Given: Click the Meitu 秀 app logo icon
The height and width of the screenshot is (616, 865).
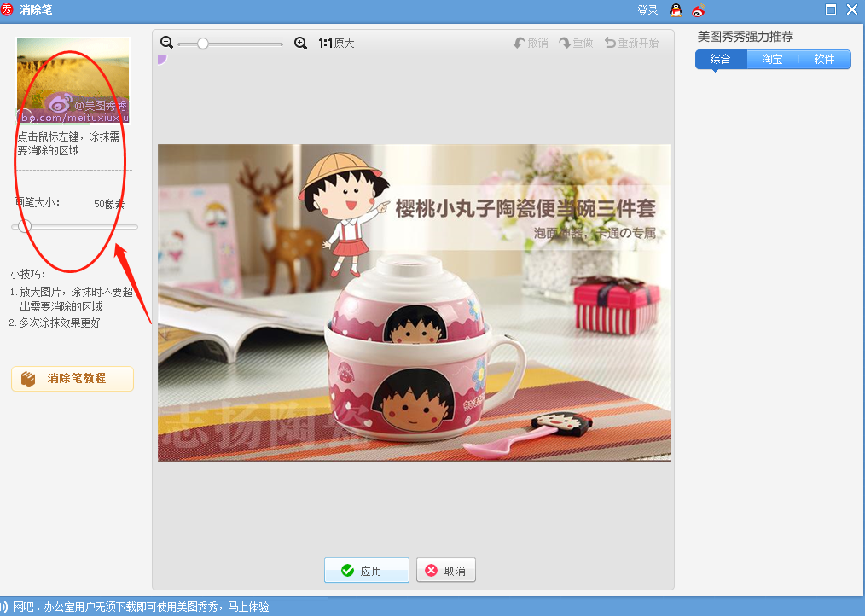Looking at the screenshot, I should click(x=7, y=9).
